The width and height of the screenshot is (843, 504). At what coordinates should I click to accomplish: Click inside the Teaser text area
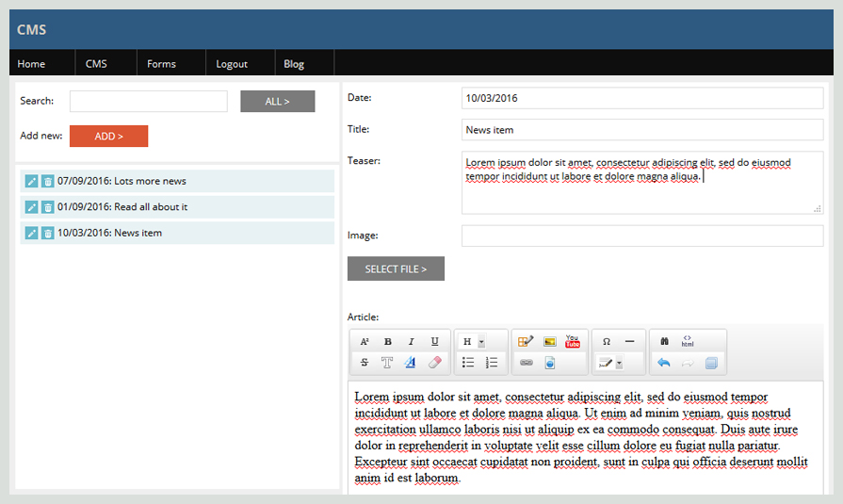[x=642, y=183]
